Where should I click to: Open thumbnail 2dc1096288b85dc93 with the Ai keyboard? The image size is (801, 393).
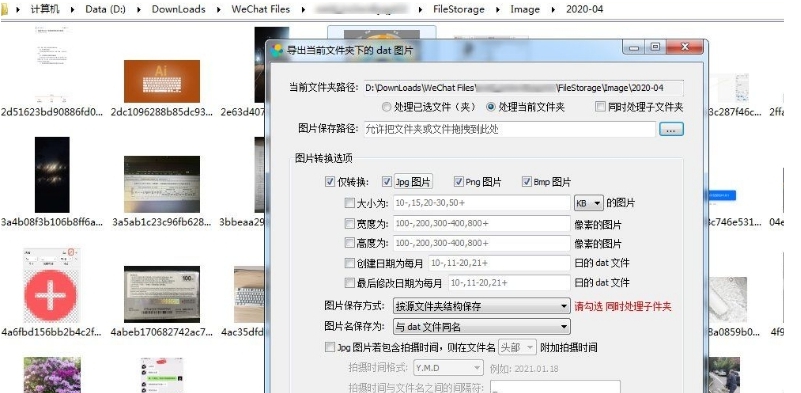tap(162, 81)
